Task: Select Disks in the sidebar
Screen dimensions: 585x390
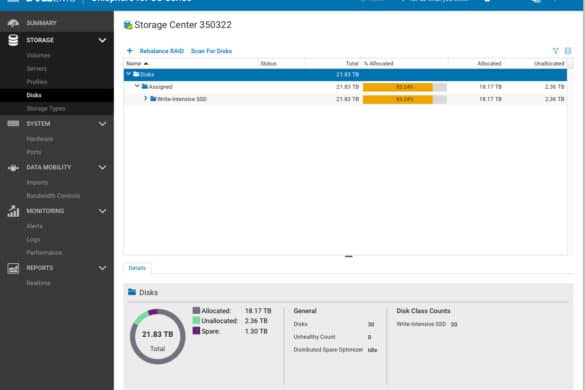Action: coord(34,95)
